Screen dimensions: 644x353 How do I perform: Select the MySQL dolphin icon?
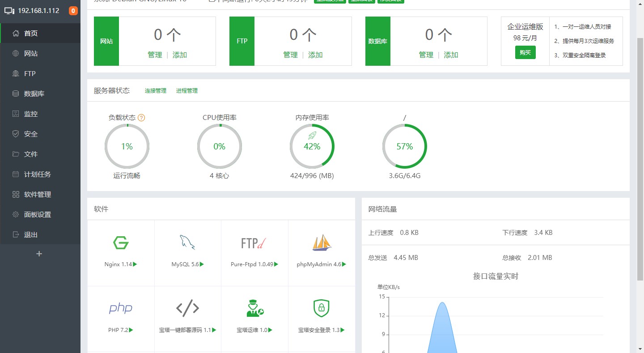coord(187,242)
